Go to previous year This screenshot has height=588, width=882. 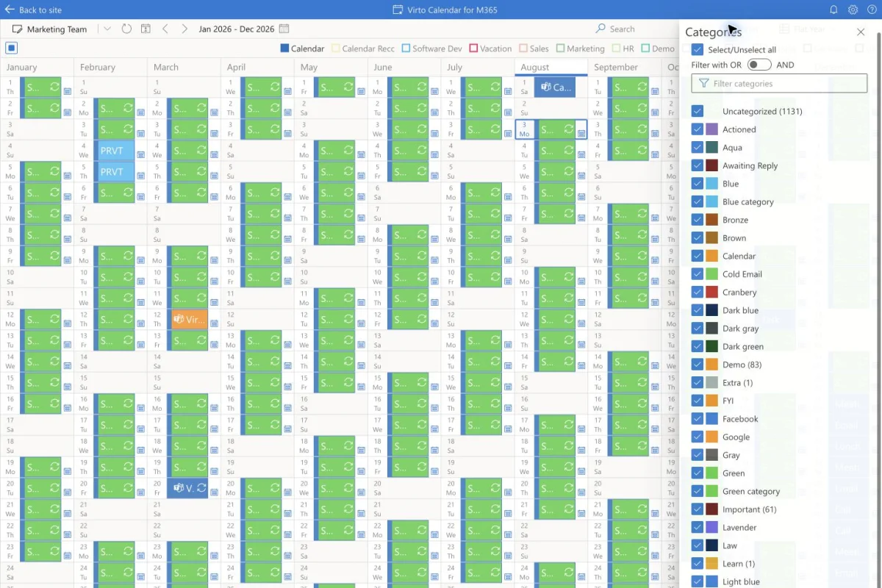165,29
